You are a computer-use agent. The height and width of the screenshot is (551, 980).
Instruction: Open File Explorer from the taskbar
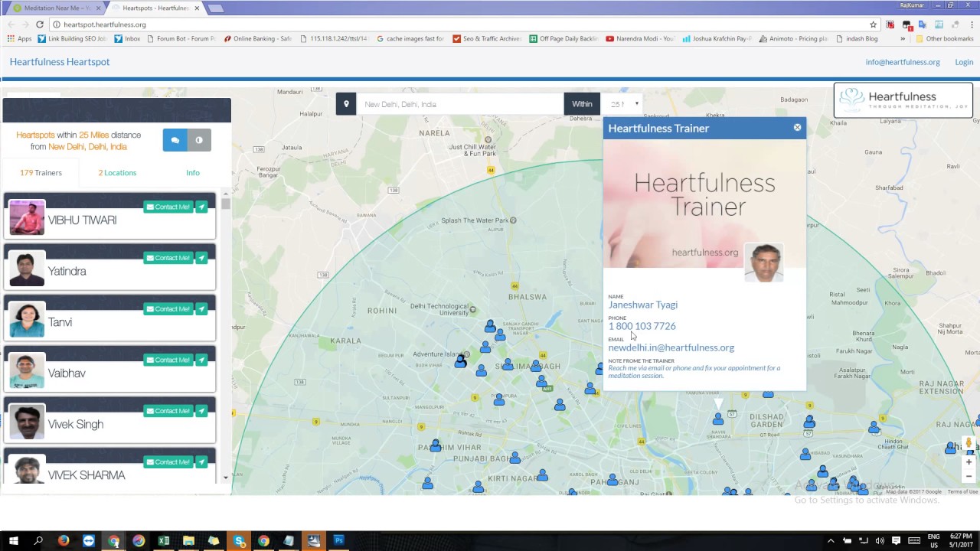[188, 541]
